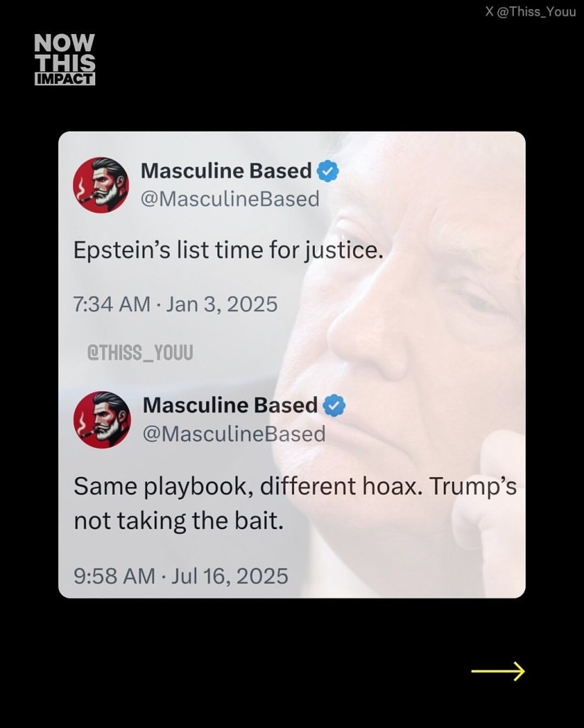Click the 7:34 AM time on the upper tweet

click(x=111, y=304)
